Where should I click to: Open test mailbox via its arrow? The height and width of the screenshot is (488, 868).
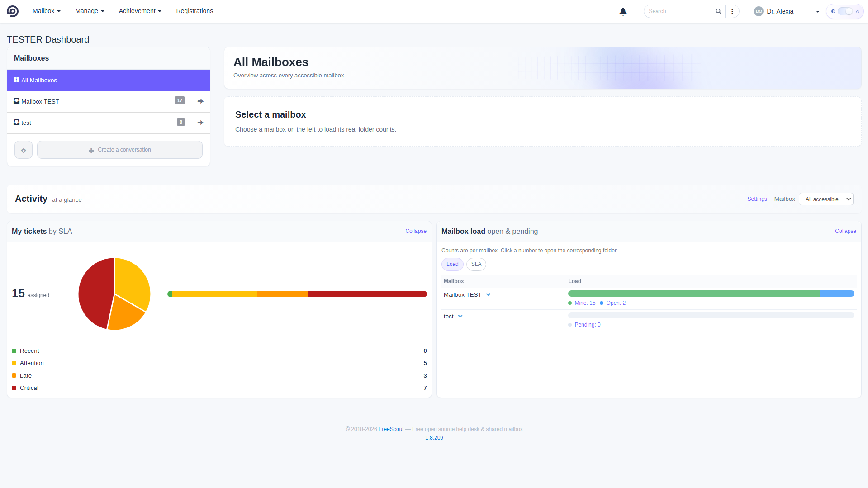tap(200, 123)
